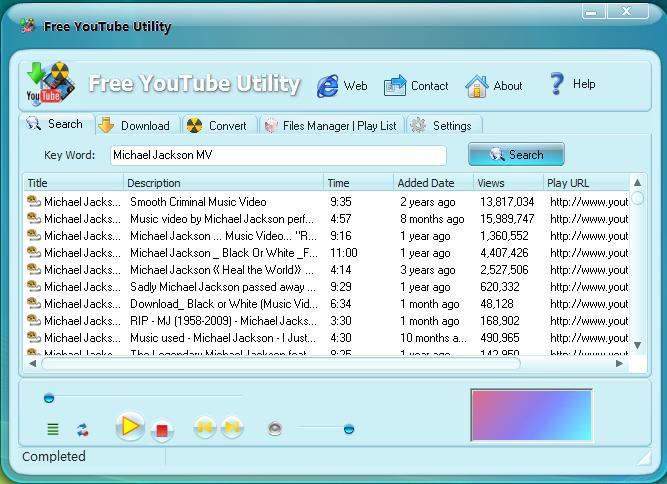The image size is (667, 484).
Task: Open the Web link with Internet Explorer icon
Action: coord(342,86)
